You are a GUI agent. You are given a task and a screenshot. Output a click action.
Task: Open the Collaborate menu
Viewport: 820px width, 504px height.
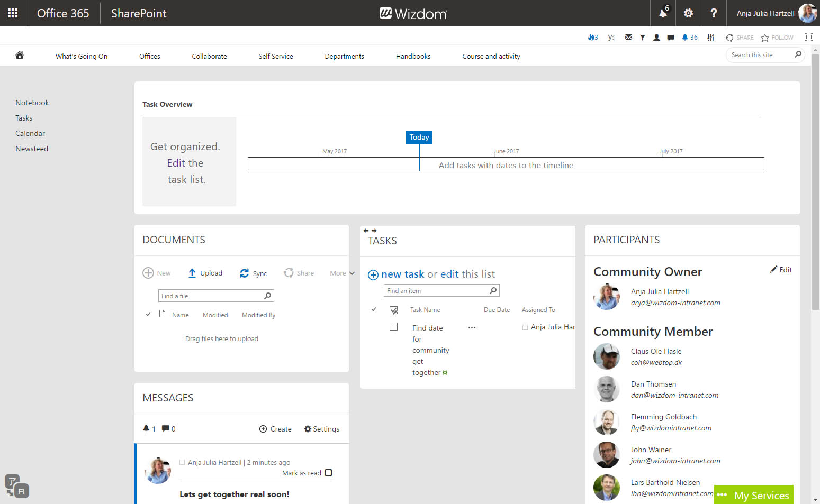209,56
